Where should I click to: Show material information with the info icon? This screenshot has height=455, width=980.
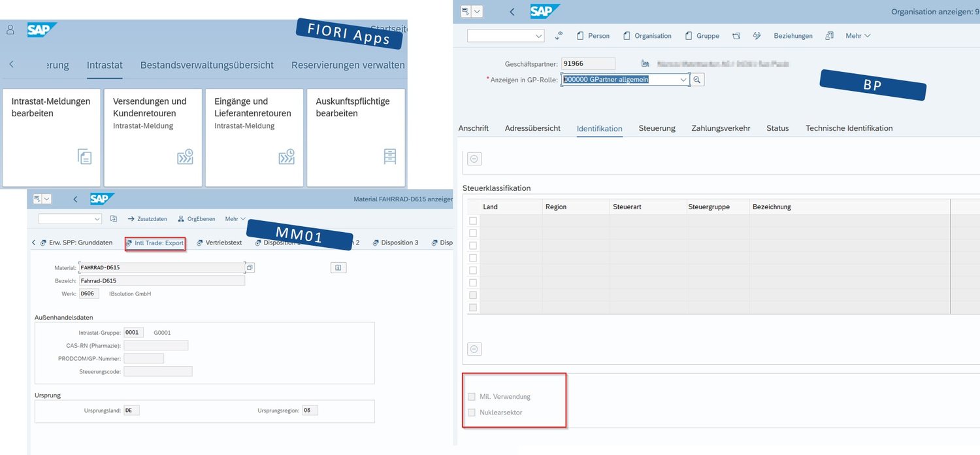(x=338, y=267)
